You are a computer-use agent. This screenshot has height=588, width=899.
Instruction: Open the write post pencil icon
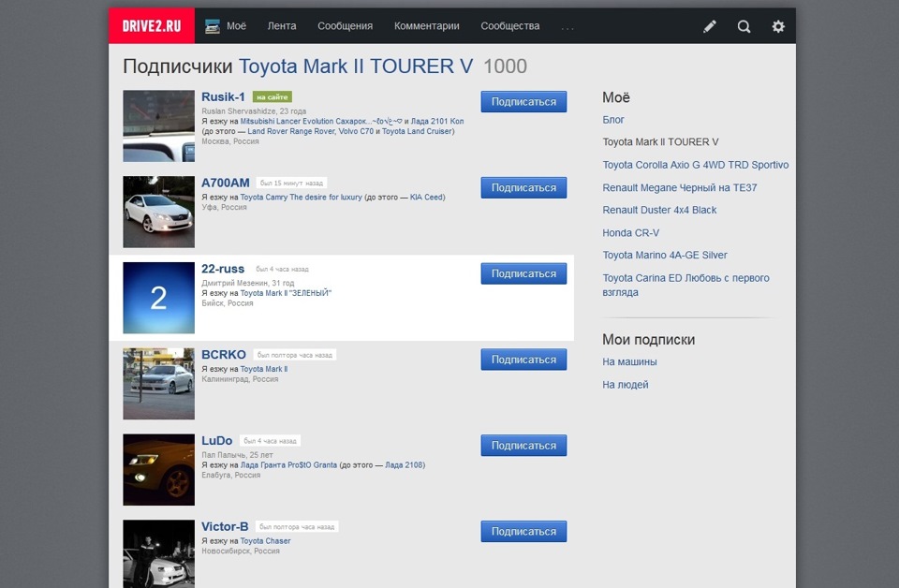(709, 26)
